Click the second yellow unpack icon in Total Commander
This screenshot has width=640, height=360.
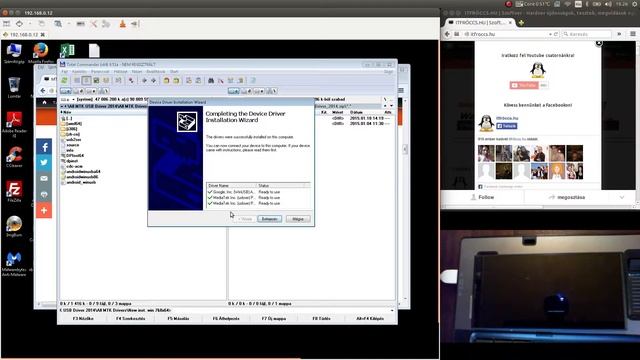[x=176, y=80]
